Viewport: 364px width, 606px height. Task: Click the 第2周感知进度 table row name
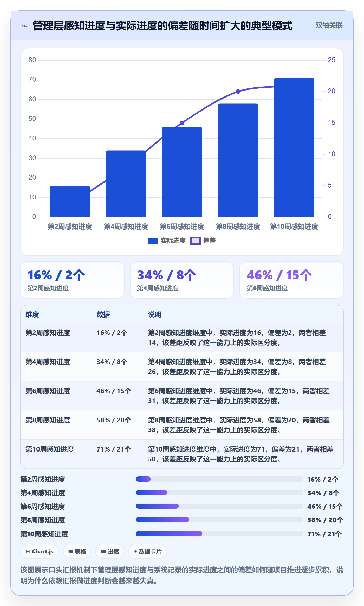pos(48,333)
